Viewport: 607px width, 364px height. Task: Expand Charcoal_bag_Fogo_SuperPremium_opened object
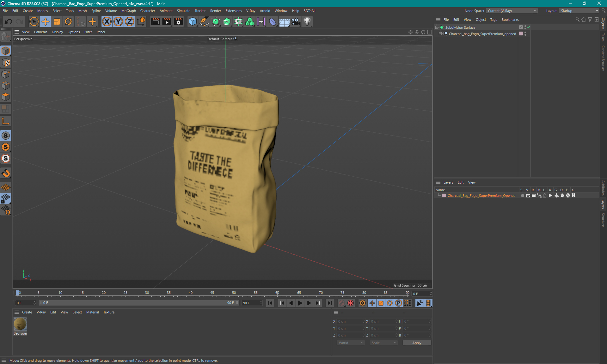(440, 33)
